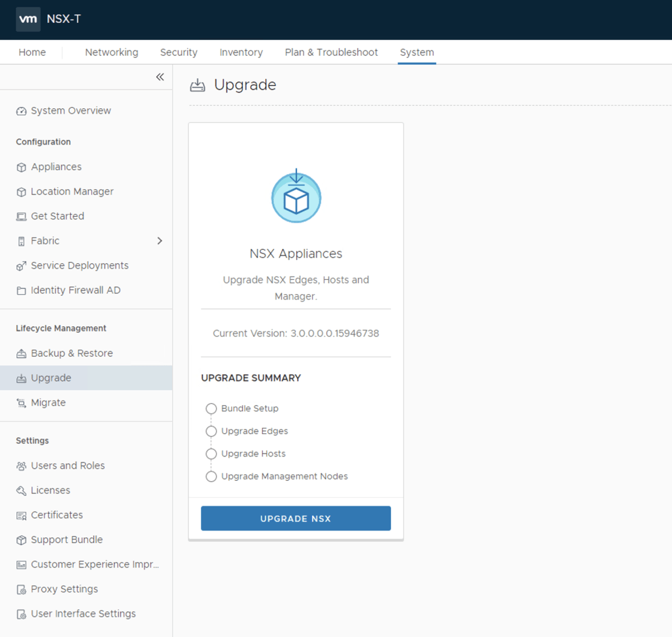This screenshot has width=672, height=637.
Task: Click the Appliances cube icon
Action: pos(21,167)
